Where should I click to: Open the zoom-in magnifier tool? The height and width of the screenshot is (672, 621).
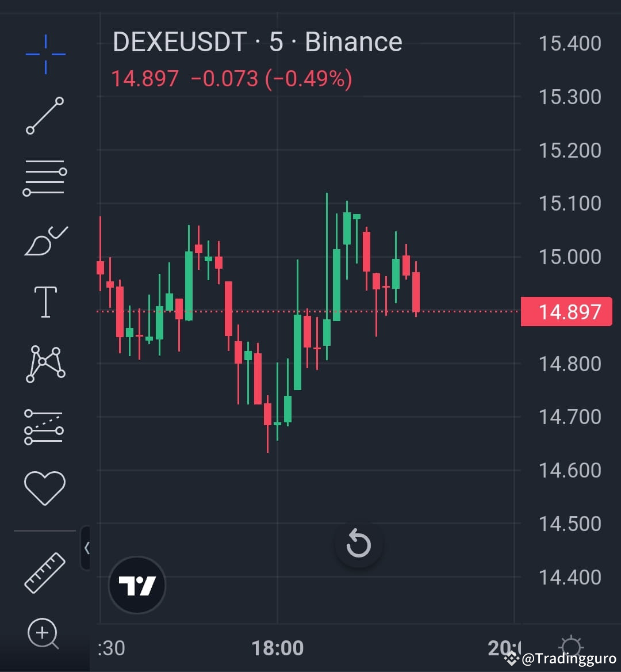tap(43, 632)
